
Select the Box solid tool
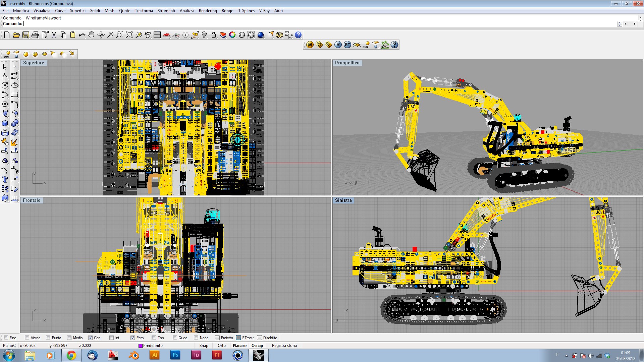[x=5, y=123]
